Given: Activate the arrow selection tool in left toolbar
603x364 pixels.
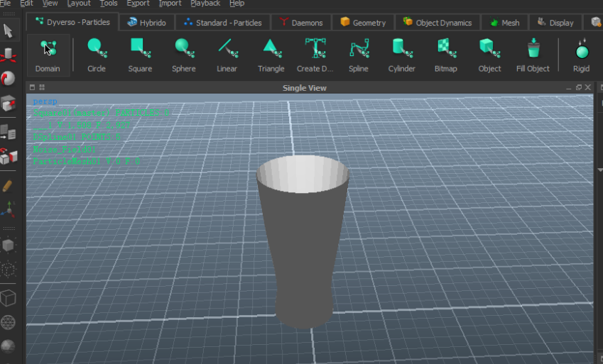Looking at the screenshot, I should (x=9, y=31).
